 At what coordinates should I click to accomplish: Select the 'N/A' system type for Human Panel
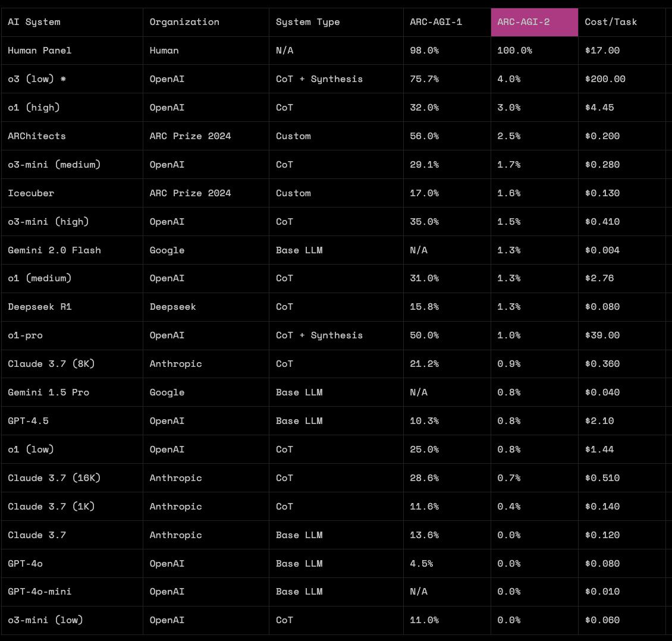click(285, 51)
